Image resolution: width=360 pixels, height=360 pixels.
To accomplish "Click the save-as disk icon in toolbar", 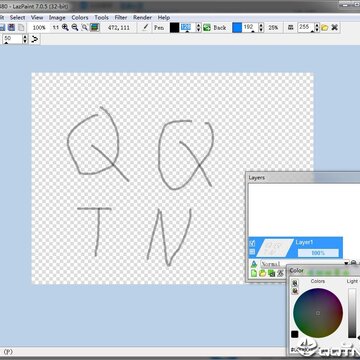I will coord(12,27).
